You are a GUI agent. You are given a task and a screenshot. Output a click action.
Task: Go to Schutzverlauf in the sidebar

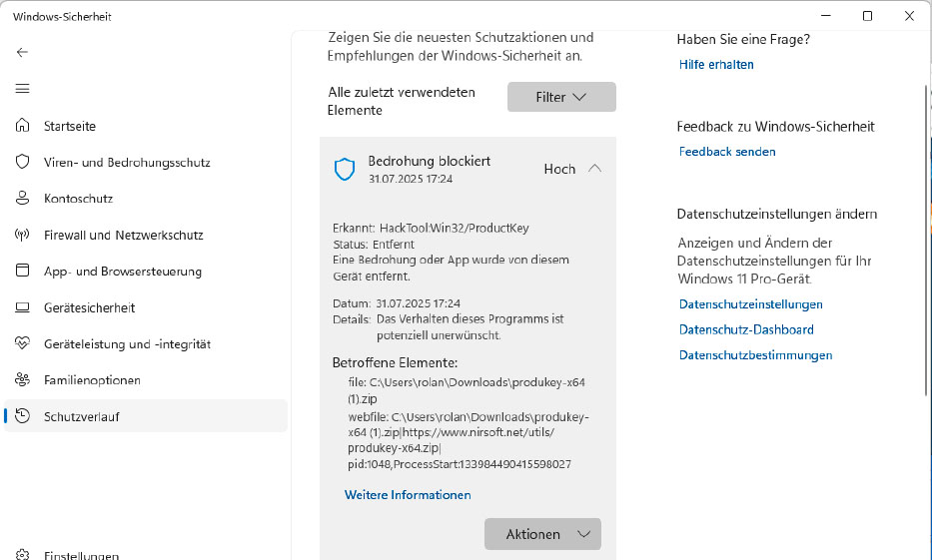coord(81,416)
